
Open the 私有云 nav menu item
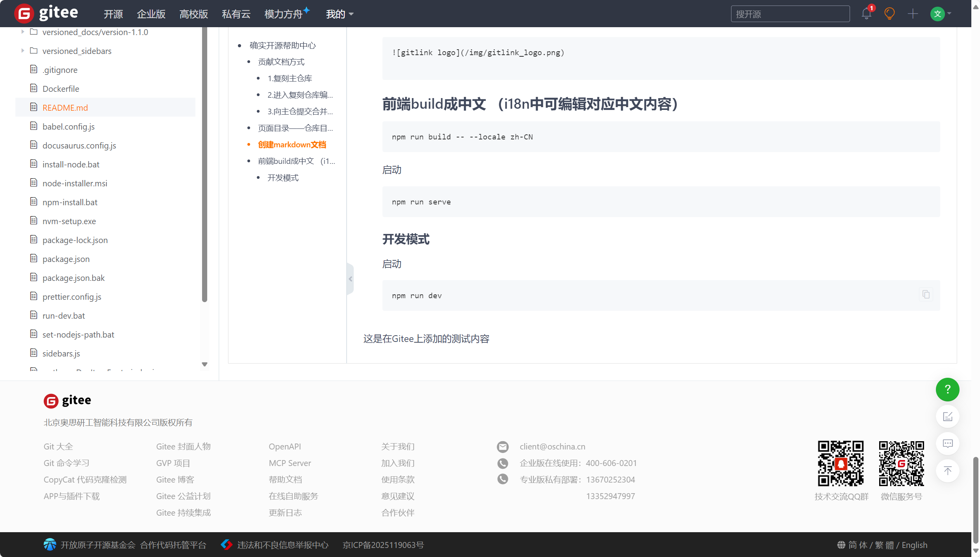tap(236, 14)
